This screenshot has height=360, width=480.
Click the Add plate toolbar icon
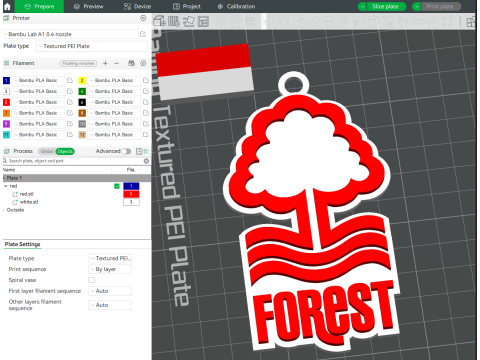(x=174, y=21)
